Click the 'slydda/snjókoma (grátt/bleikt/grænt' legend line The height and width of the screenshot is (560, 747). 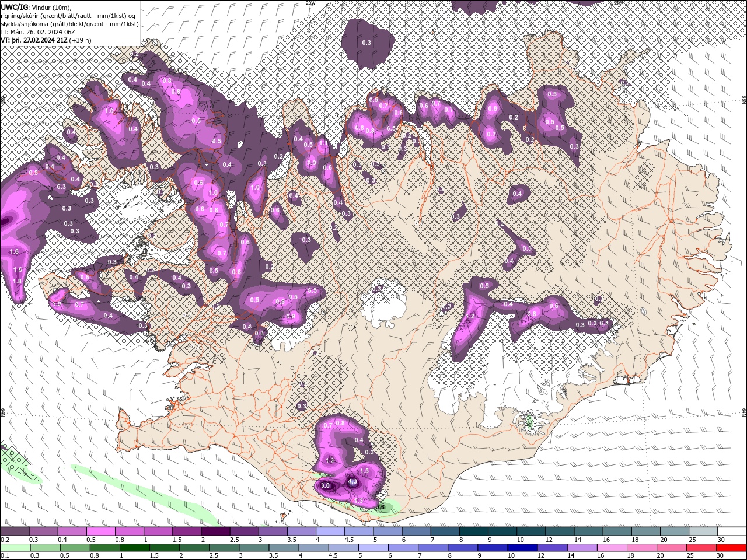(x=69, y=24)
